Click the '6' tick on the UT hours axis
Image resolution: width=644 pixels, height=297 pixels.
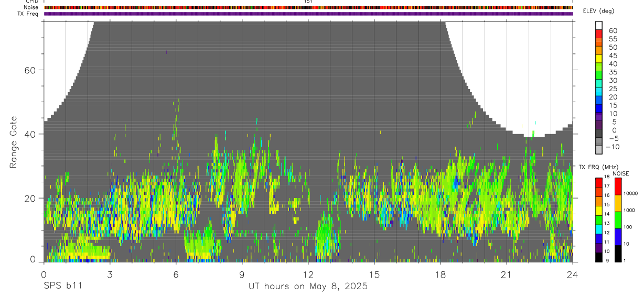coord(176,274)
